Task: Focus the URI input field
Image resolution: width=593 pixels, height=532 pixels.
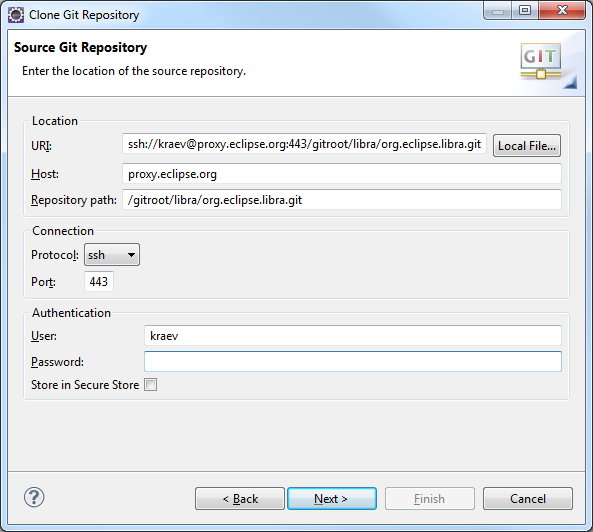Action: click(304, 144)
